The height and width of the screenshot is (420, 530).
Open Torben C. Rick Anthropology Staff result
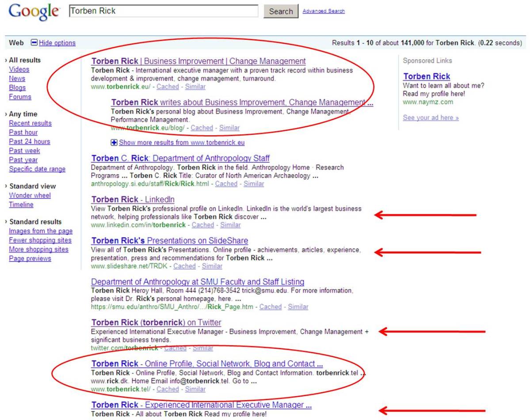[x=180, y=158]
